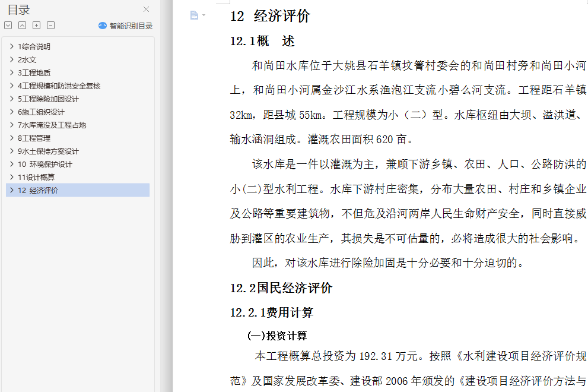Expand the 1综合说明 outline node

click(12, 46)
